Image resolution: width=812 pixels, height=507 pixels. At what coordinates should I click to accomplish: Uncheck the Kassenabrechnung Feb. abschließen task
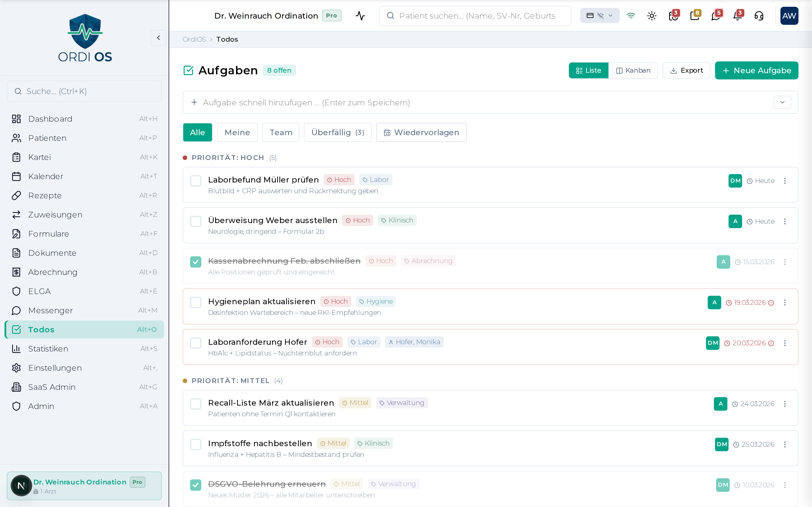196,262
